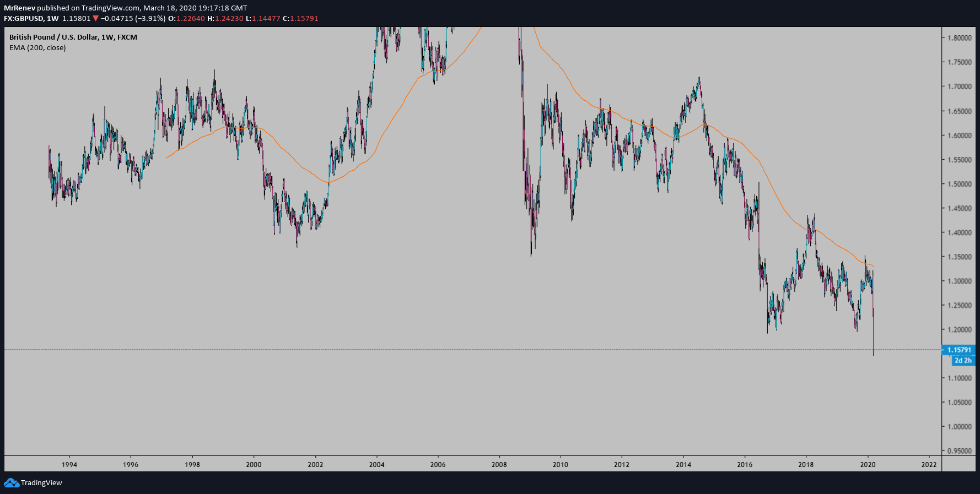Click the 1.65000 price axis label
Image resolution: width=980 pixels, height=494 pixels.
click(960, 111)
